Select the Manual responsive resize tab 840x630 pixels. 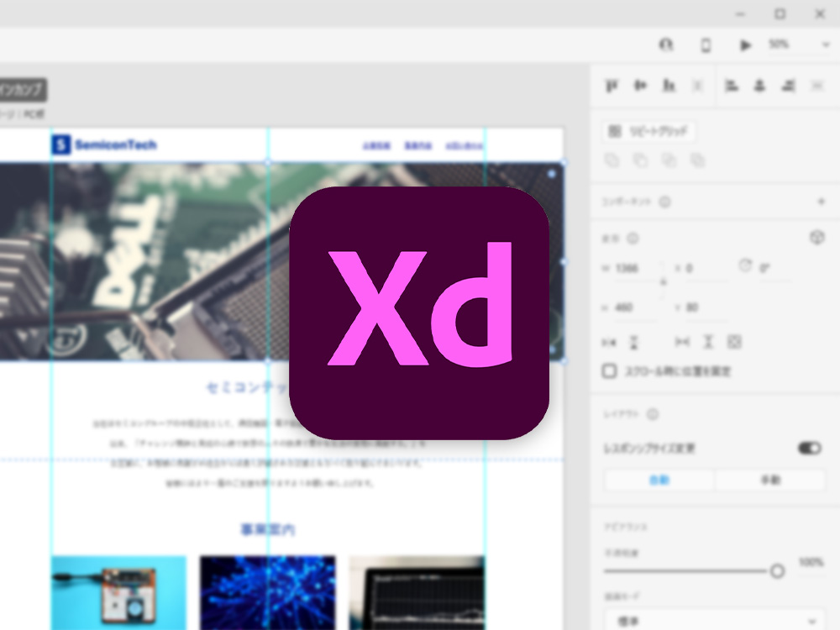click(x=770, y=480)
